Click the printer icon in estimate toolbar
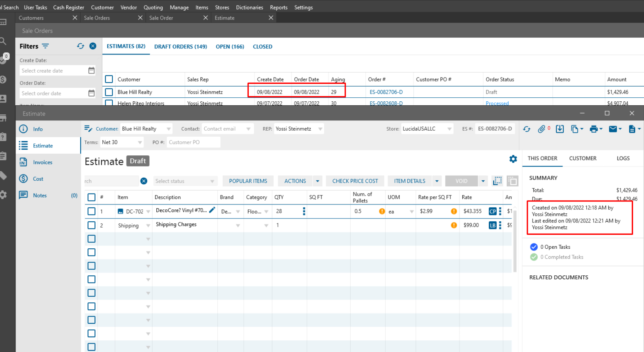Viewport: 644px width, 352px height. (x=594, y=129)
